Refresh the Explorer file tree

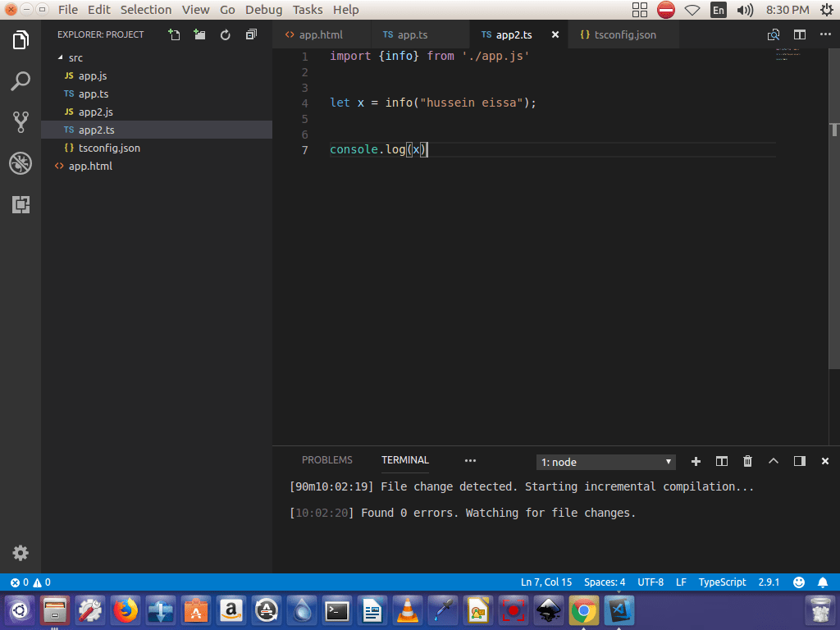pos(226,34)
